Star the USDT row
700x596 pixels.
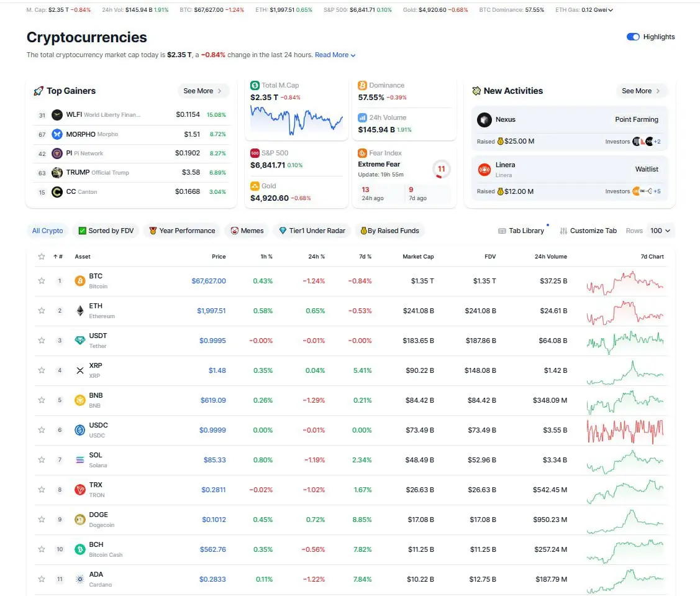[x=42, y=341]
